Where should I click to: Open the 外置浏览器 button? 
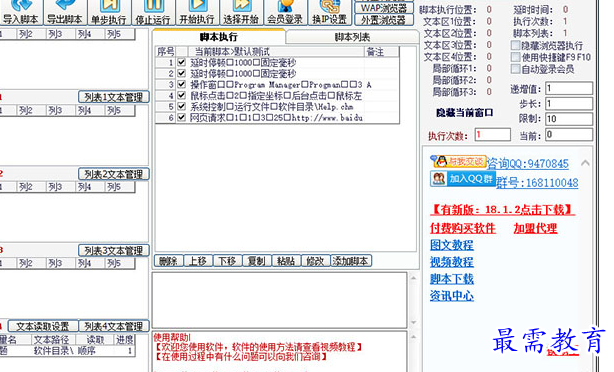(x=384, y=20)
